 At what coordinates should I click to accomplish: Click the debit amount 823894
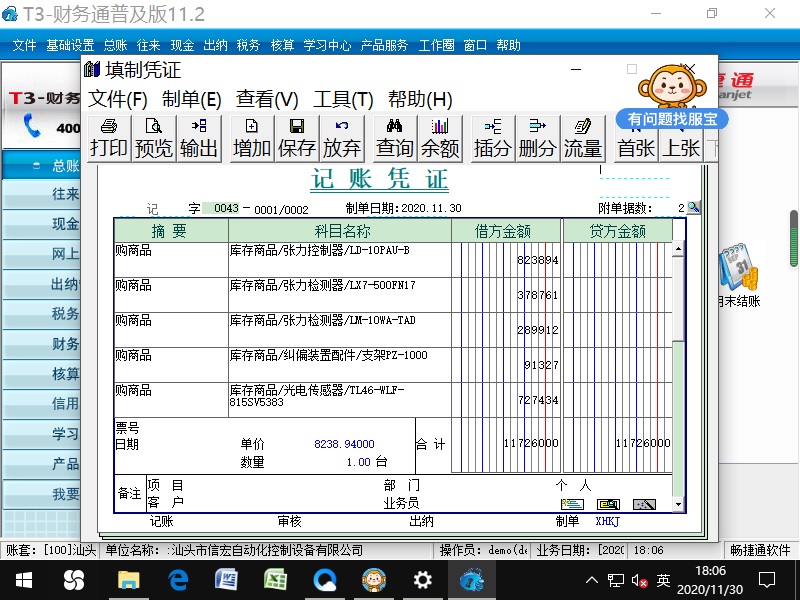(x=538, y=260)
